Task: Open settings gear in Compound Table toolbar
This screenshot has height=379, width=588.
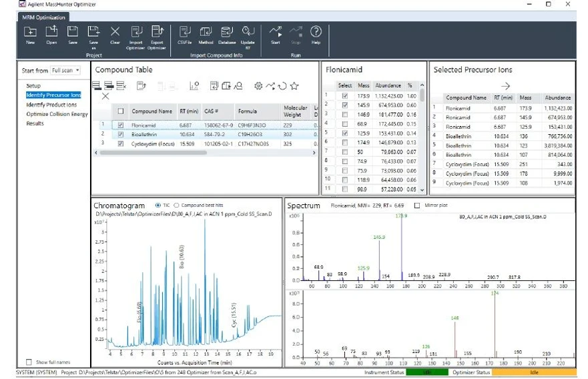Action: pyautogui.click(x=258, y=86)
